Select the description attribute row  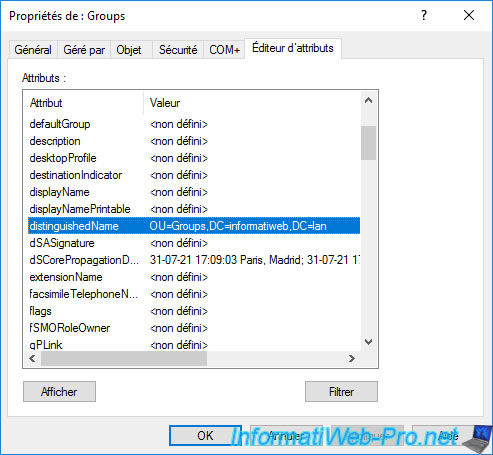tap(194, 141)
